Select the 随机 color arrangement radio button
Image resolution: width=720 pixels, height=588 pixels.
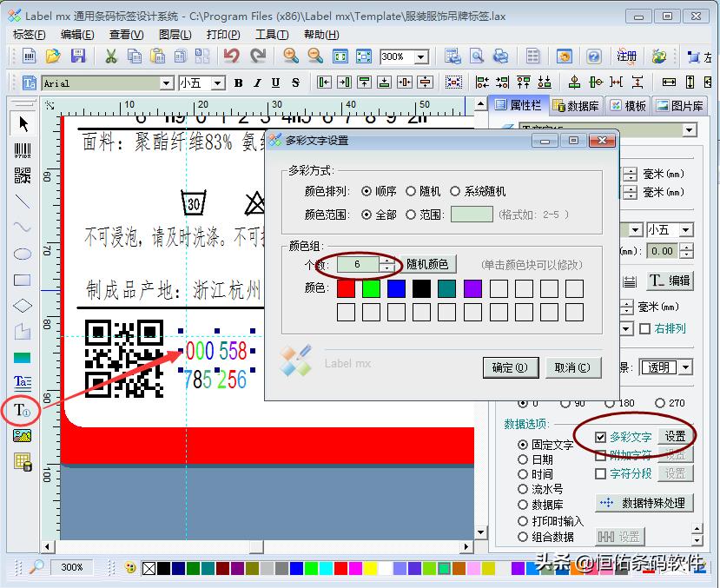coord(411,191)
